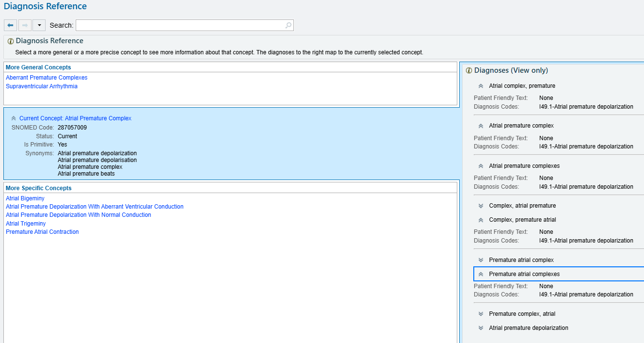Click the forward navigation arrow button
Viewport: 644px width, 343px height.
25,25
